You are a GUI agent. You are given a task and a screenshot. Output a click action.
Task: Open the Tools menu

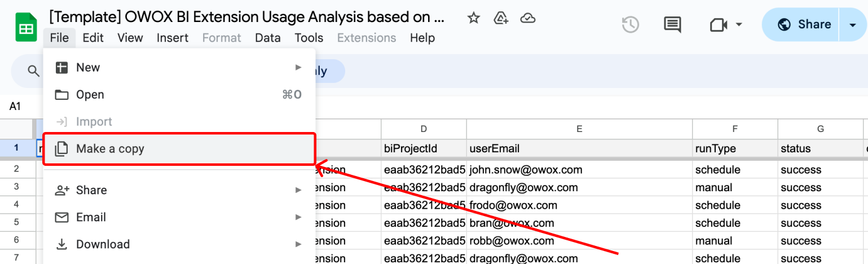(x=309, y=38)
